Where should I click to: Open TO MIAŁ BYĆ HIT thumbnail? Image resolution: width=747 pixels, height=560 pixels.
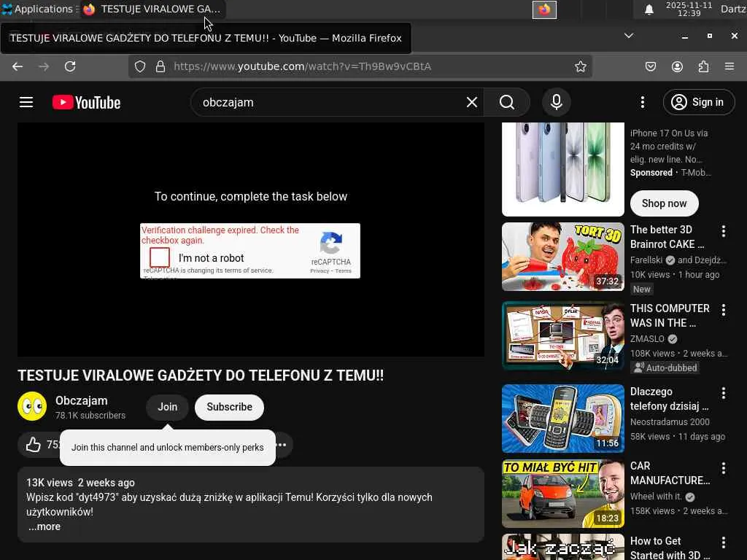pos(562,494)
